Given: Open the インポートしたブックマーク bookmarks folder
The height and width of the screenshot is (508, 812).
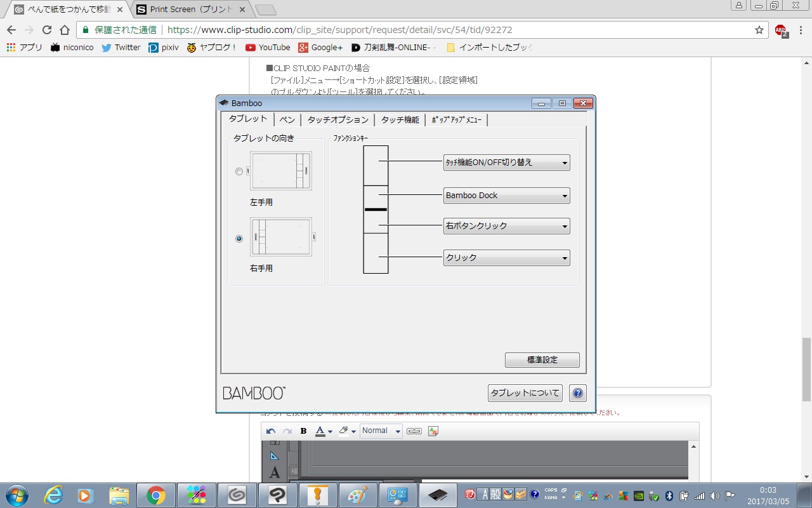Looking at the screenshot, I should click(x=489, y=48).
